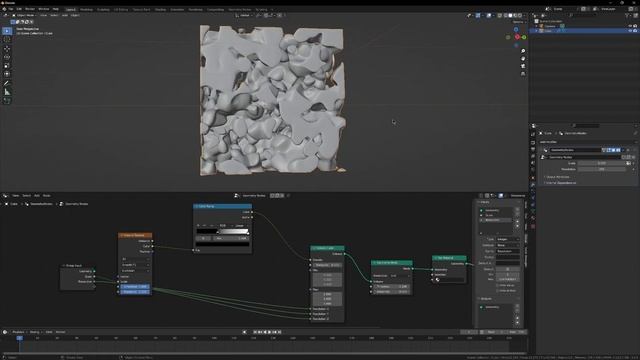Select the Transform tool
The width and height of the screenshot is (640, 360).
coord(7,74)
